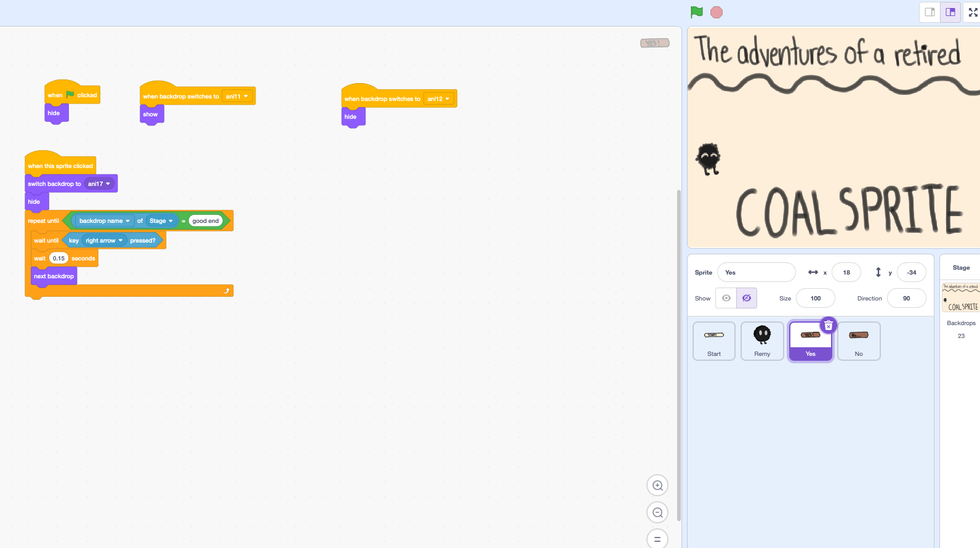
Task: Open the Stage target dropdown
Action: pyautogui.click(x=161, y=220)
